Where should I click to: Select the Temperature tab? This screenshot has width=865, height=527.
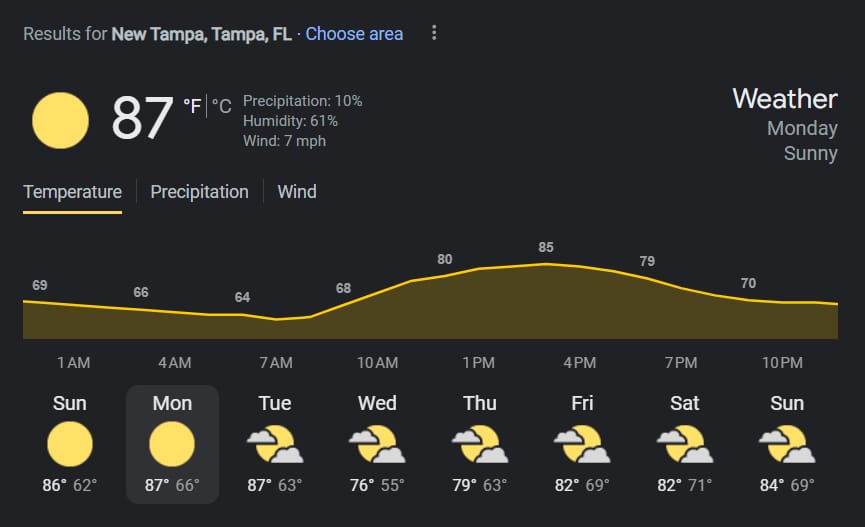click(72, 192)
